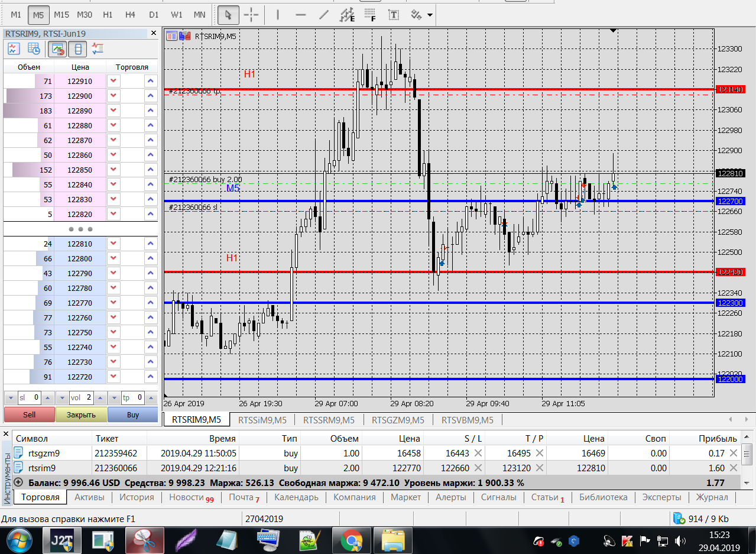Viewport: 756px width, 554px height.
Task: Choose the Fibonacci retracement tool
Action: tap(370, 14)
